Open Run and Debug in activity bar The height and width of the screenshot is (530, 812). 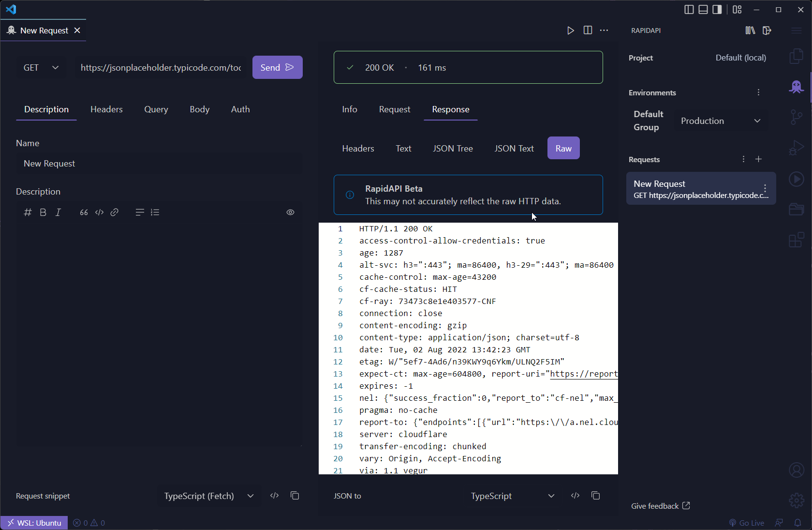coord(797,148)
